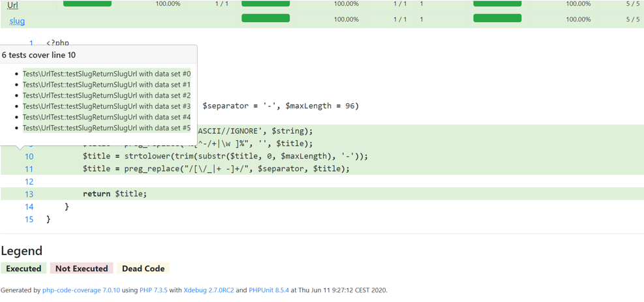This screenshot has height=302, width=644.
Task: Jump to line 12 number
Action: click(29, 181)
